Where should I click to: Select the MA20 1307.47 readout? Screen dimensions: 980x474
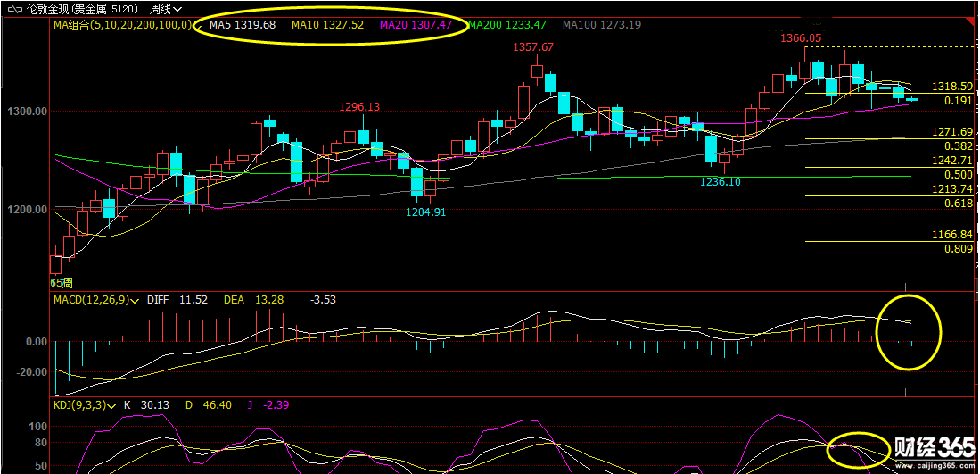[x=415, y=25]
